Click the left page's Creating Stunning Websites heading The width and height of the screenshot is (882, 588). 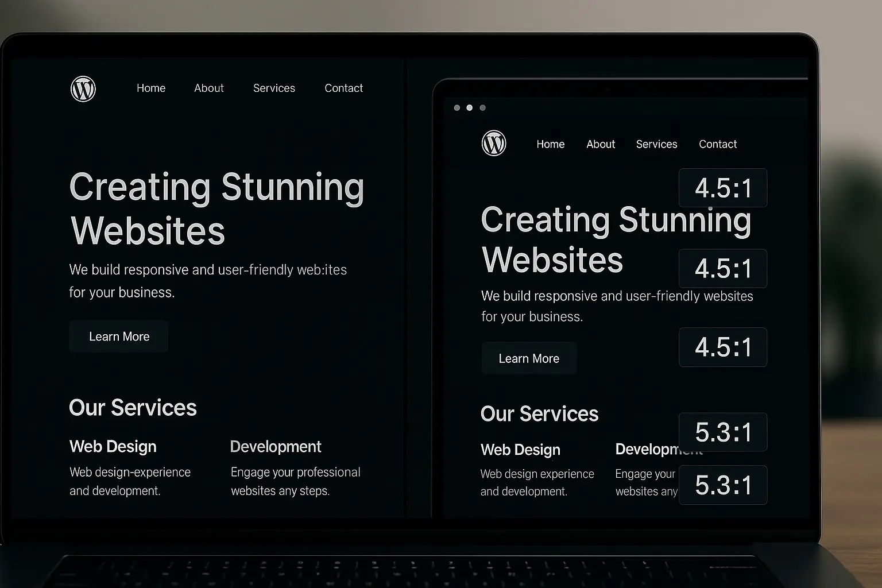(x=216, y=209)
